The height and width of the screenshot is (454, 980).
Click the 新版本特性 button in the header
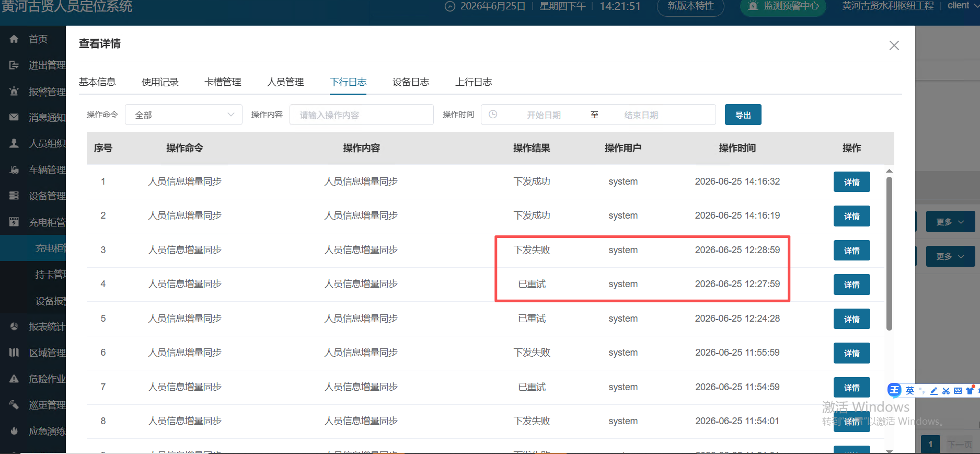pos(690,6)
